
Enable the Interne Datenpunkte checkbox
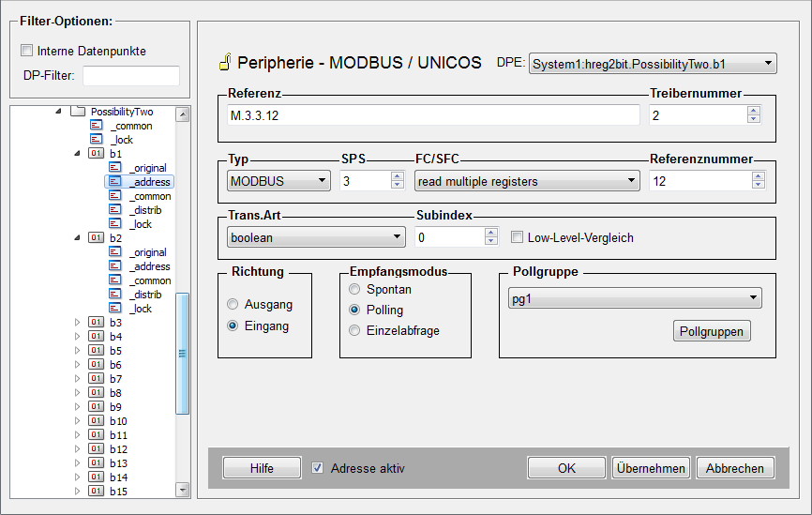click(26, 51)
